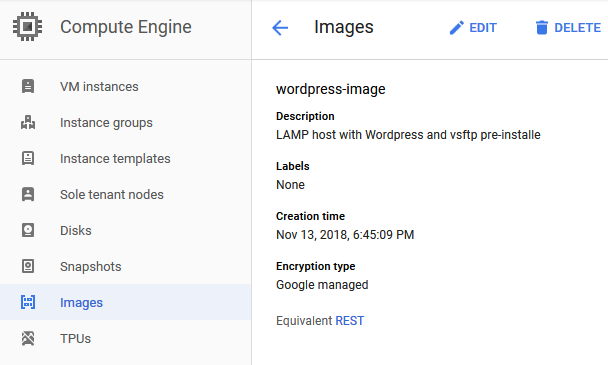Viewport: 608px width, 365px height.
Task: Click the Encryption type field label
Action: pos(316,266)
